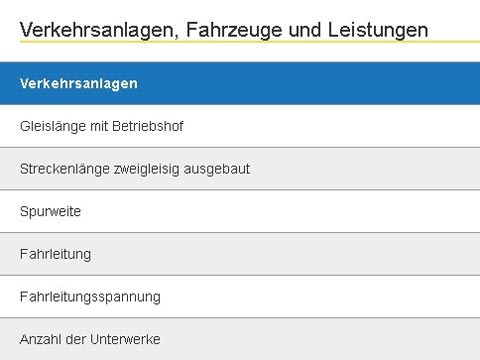Click the word Gleislänge in the first row

point(53,127)
